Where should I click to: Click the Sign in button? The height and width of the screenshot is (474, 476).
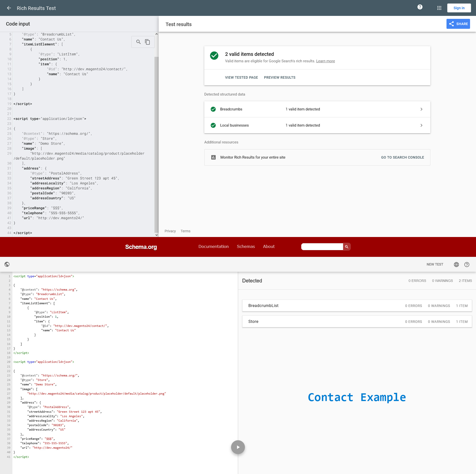point(459,8)
